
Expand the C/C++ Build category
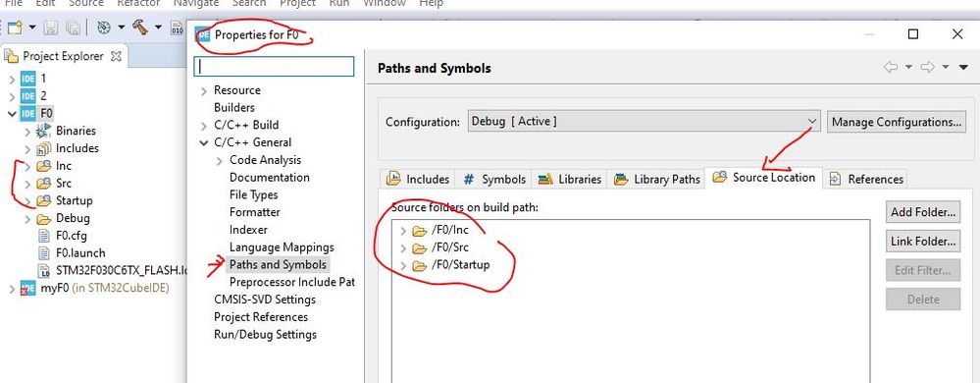pyautogui.click(x=204, y=125)
